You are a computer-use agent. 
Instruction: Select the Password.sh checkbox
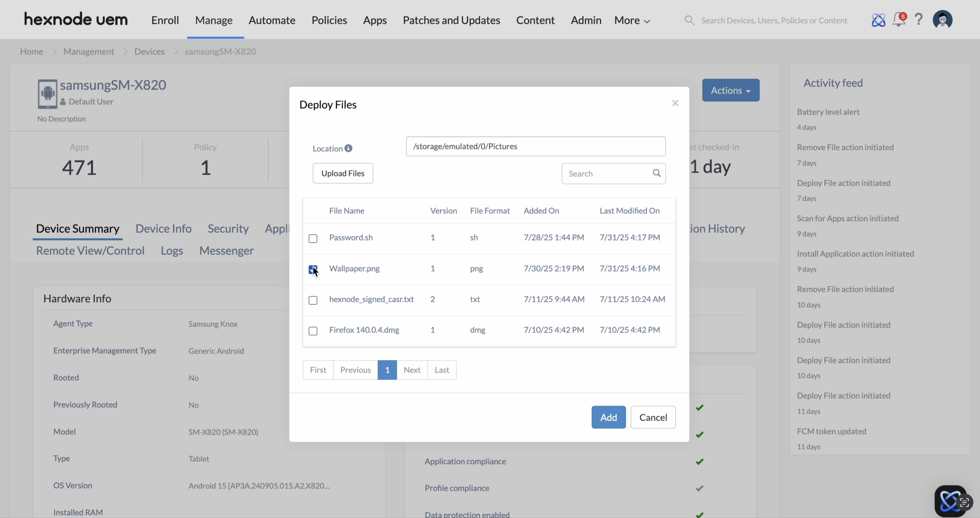[313, 239]
